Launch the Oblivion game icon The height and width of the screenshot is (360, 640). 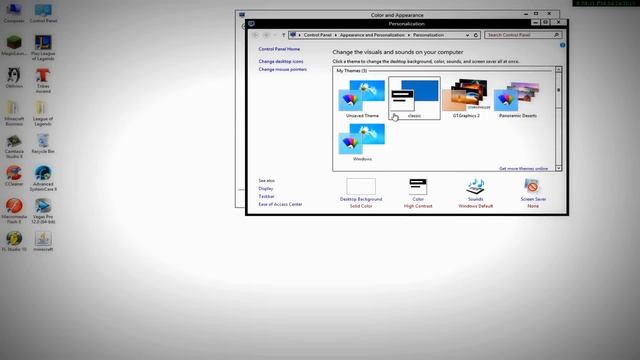click(x=14, y=78)
